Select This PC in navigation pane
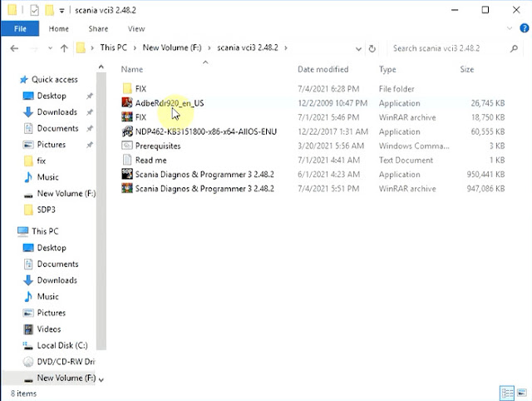The image size is (532, 401). click(45, 231)
